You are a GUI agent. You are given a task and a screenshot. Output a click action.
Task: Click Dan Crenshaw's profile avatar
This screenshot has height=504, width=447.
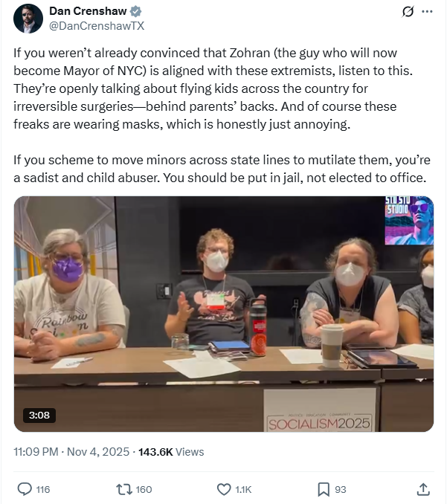(x=29, y=19)
